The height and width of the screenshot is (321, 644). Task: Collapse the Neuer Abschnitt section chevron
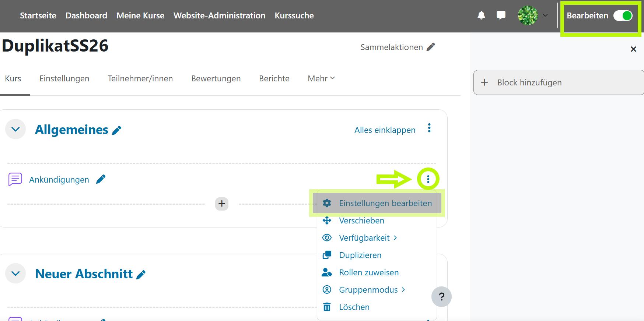15,274
